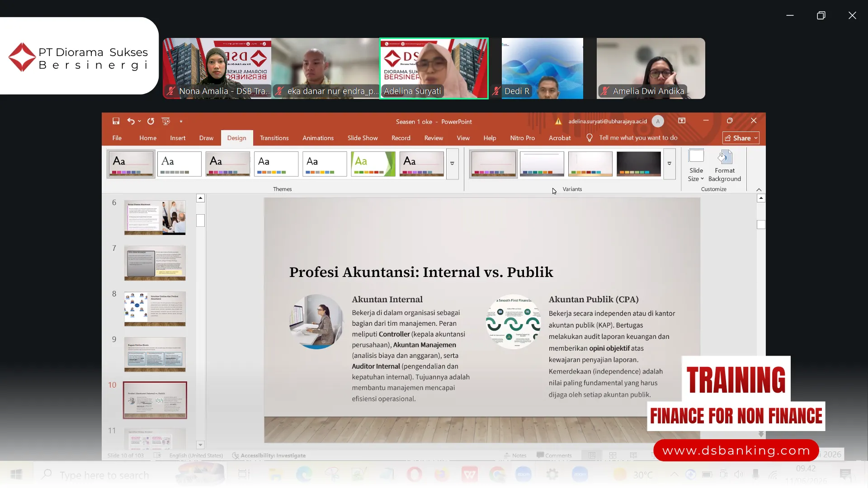Open the Record tab

[x=401, y=138]
